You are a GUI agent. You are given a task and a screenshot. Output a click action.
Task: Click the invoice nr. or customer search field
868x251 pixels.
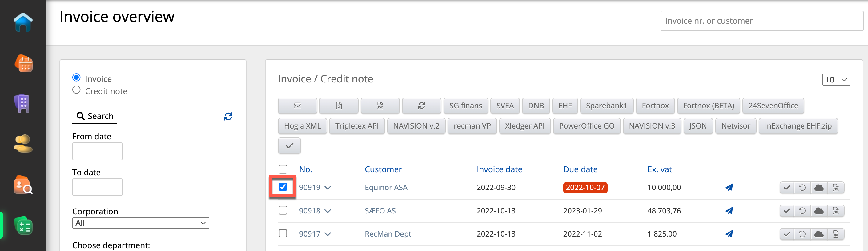pyautogui.click(x=762, y=21)
